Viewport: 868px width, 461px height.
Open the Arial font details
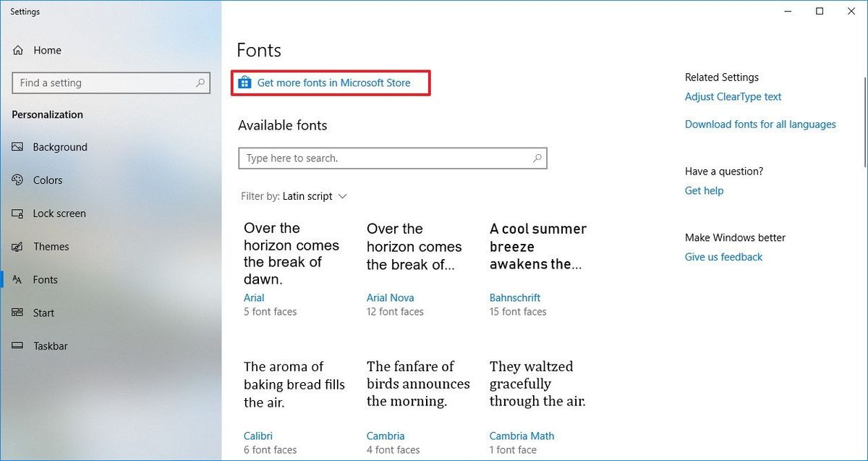[254, 297]
